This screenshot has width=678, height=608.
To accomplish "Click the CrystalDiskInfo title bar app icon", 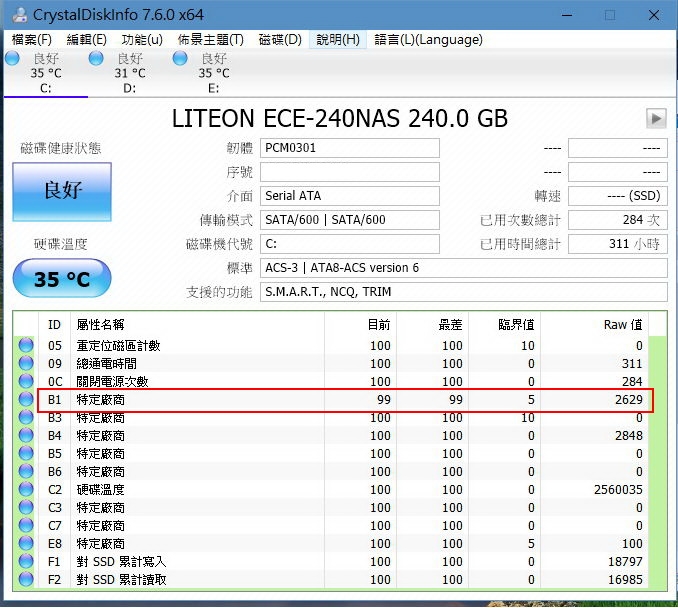I will (19, 15).
